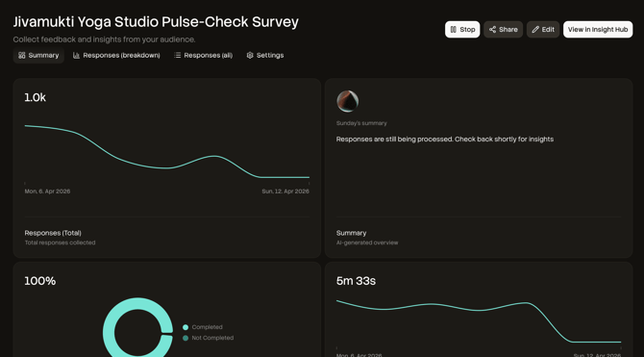Click the AI-generated overview caption
This screenshot has height=357, width=644.
pos(367,242)
